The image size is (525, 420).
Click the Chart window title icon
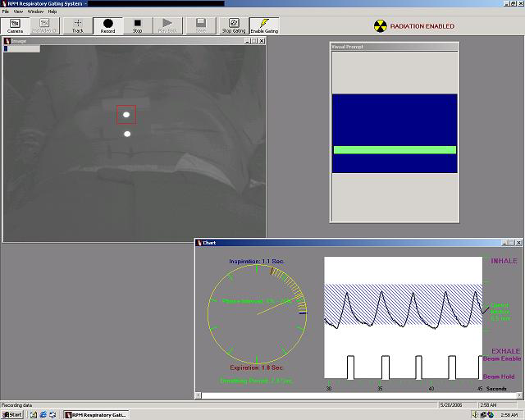[199, 243]
